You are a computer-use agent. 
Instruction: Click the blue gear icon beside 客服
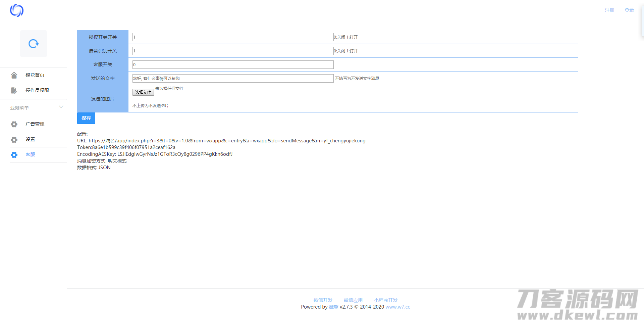click(x=14, y=155)
